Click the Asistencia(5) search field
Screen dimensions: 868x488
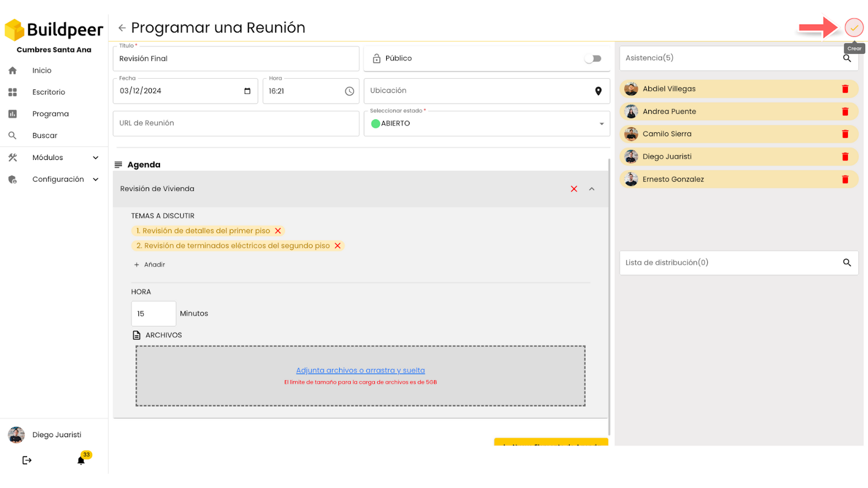[739, 58]
